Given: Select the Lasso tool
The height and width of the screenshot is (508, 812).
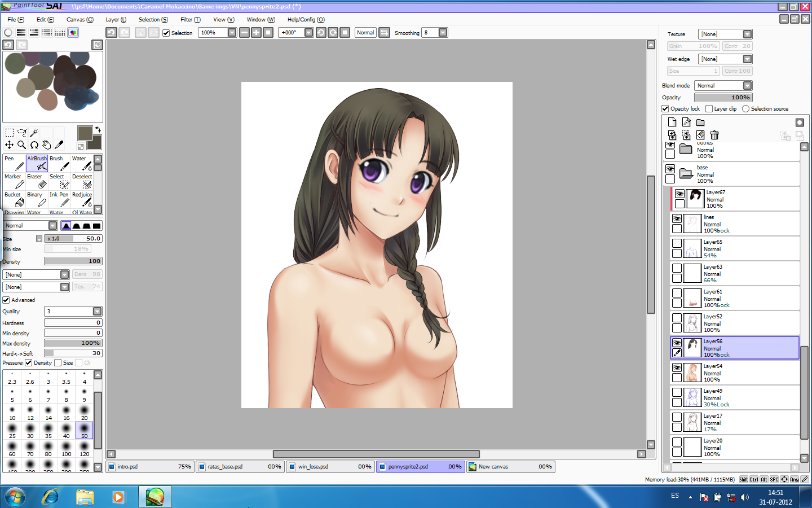Looking at the screenshot, I should point(22,133).
